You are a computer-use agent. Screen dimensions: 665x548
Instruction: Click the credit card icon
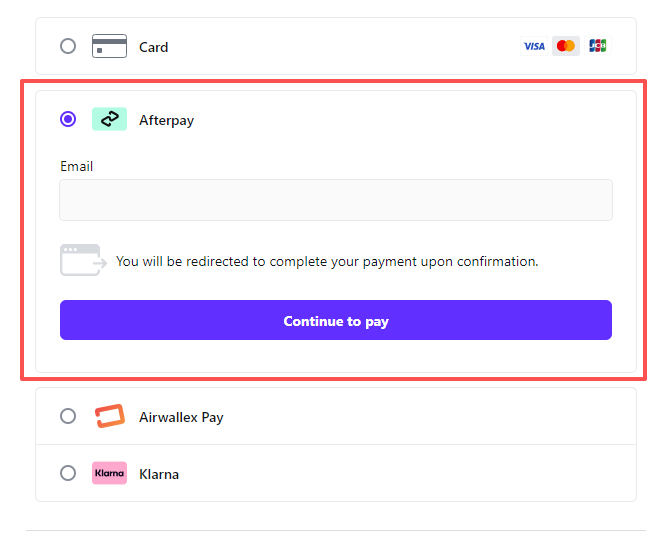[x=109, y=46]
